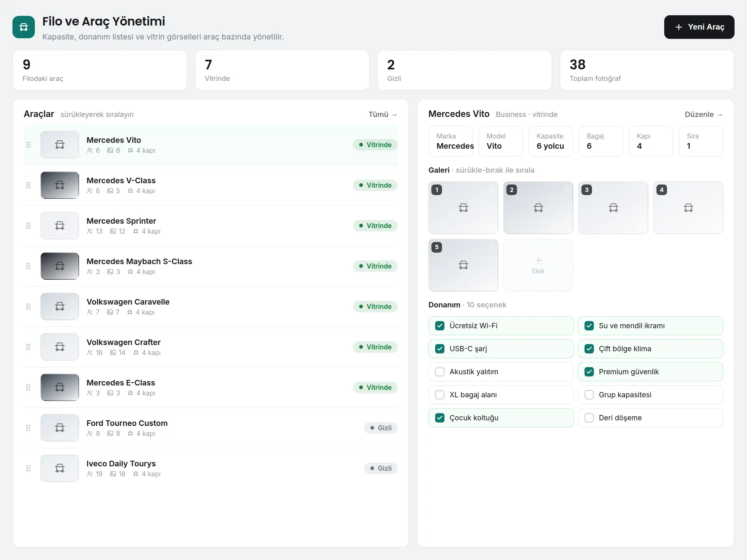Image resolution: width=747 pixels, height=560 pixels.
Task: Select the reorder handle for Mercedes Sprinter
Action: pos(28,226)
